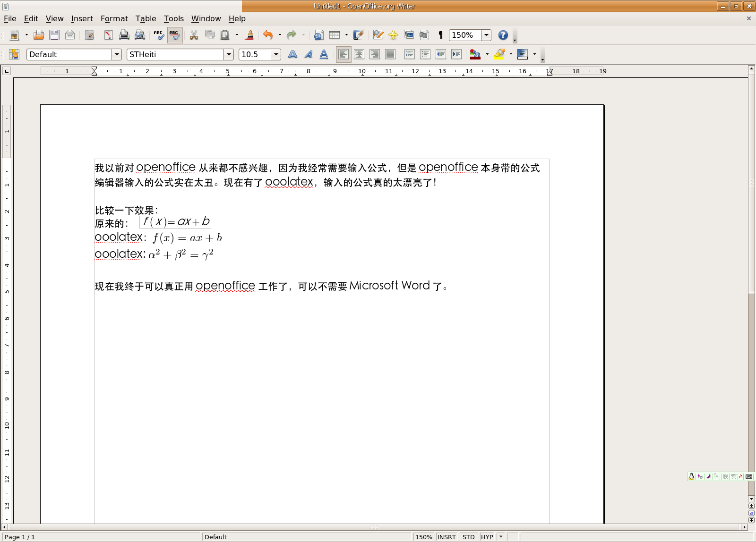Paste from clipboard icon

(x=225, y=35)
